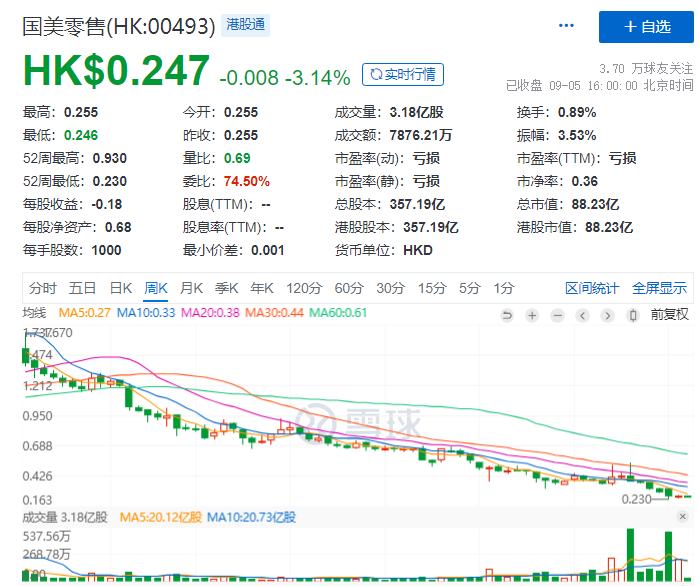Click the trash icon in chart toolbar
Viewport: 699px width, 586px height.
632,315
